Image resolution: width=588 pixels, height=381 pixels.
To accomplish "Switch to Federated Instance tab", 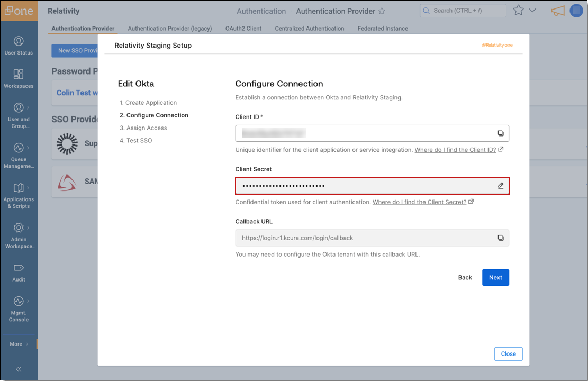I will coord(383,29).
